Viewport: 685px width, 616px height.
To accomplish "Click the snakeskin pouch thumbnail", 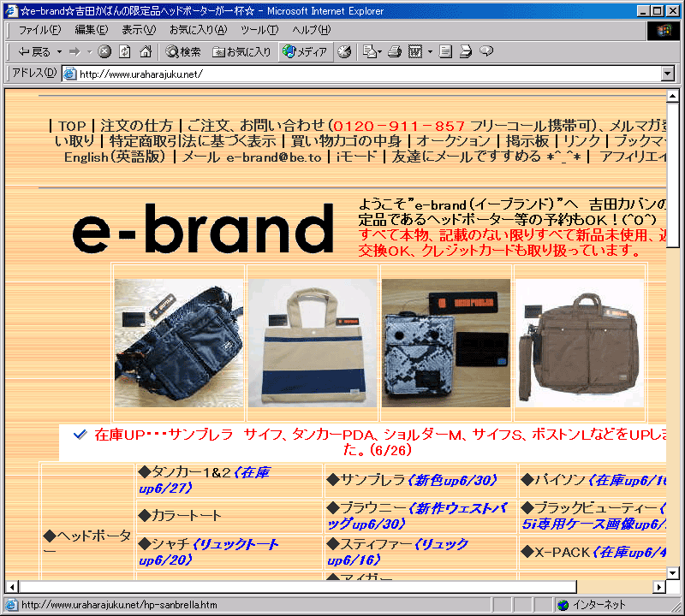I will pos(446,343).
